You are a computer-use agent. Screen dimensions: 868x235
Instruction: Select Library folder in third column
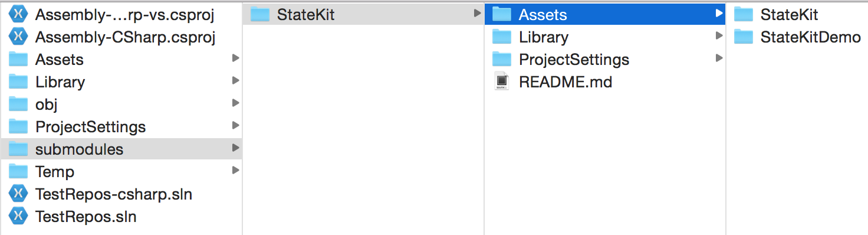click(x=604, y=37)
